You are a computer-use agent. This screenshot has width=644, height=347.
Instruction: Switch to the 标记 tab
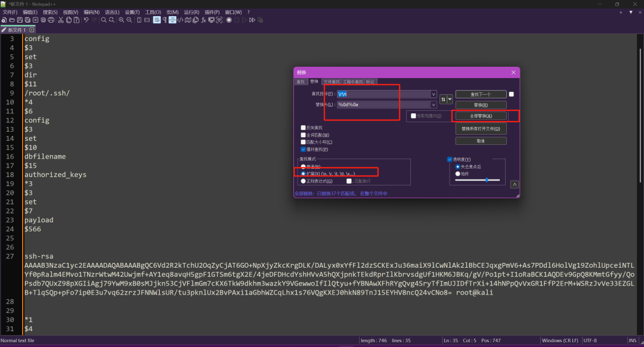(370, 82)
